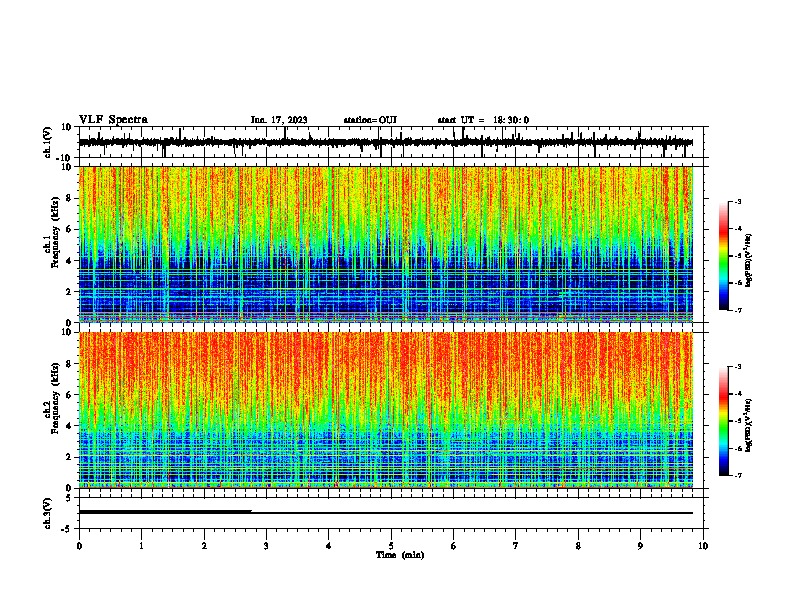Click the "VLF Spectra" title
Image resolution: width=792 pixels, height=612 pixels.
pyautogui.click(x=113, y=120)
